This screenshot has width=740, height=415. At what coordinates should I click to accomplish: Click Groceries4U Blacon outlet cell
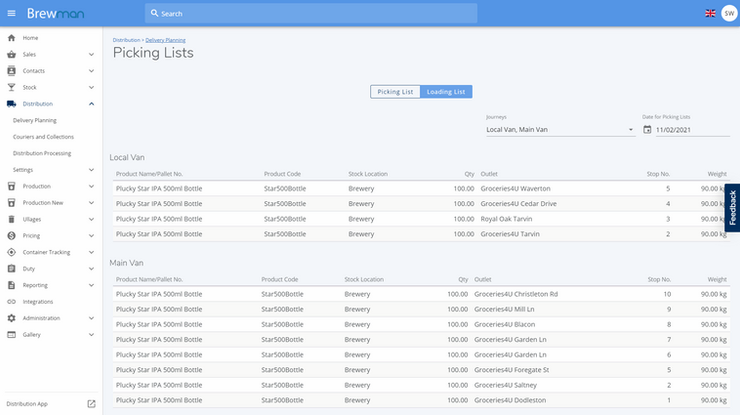(x=505, y=324)
